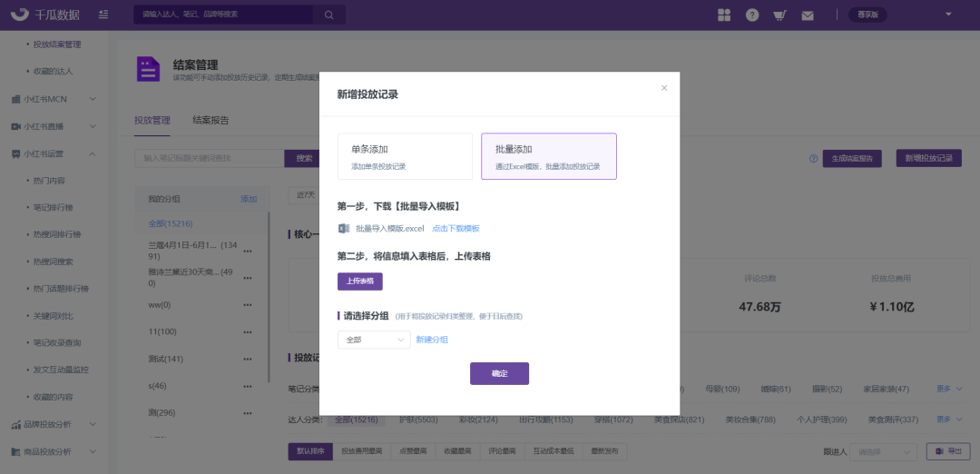Click 点击下载模板 link
This screenshot has width=980, height=474.
[x=456, y=229]
